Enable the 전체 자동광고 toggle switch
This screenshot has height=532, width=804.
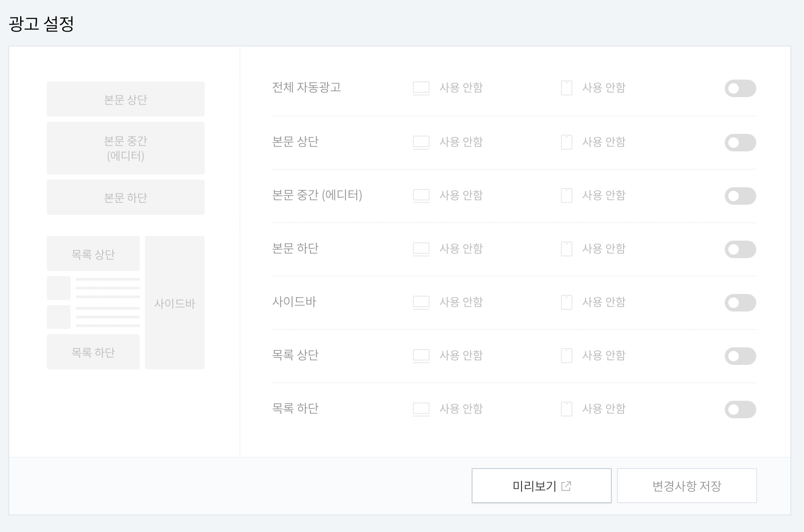(x=740, y=88)
